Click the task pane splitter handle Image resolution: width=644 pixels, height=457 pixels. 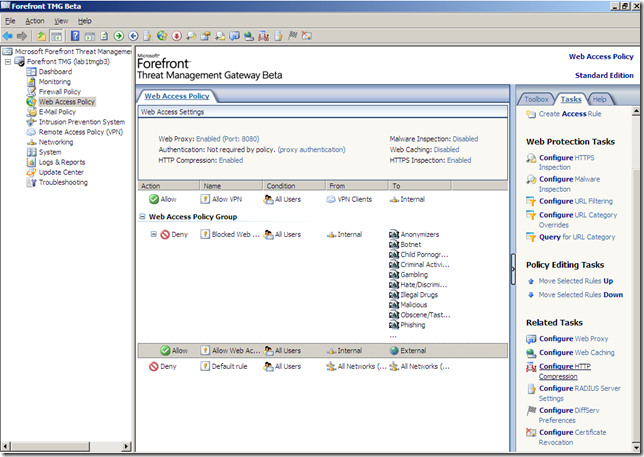[x=513, y=269]
